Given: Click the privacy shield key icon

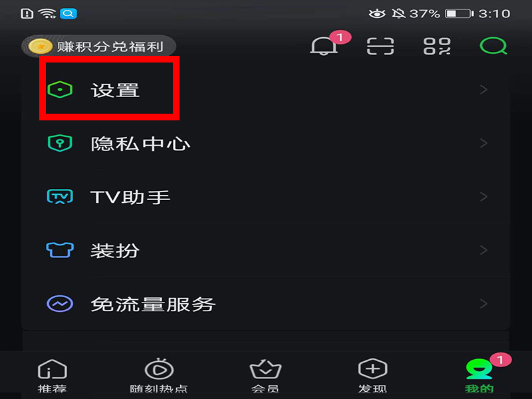Looking at the screenshot, I should [x=60, y=143].
